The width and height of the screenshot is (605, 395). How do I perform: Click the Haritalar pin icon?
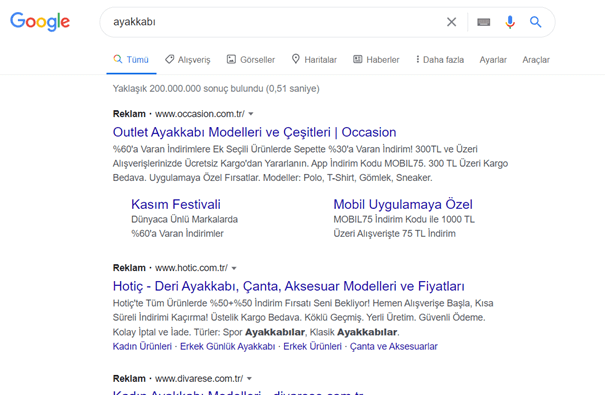click(x=296, y=59)
